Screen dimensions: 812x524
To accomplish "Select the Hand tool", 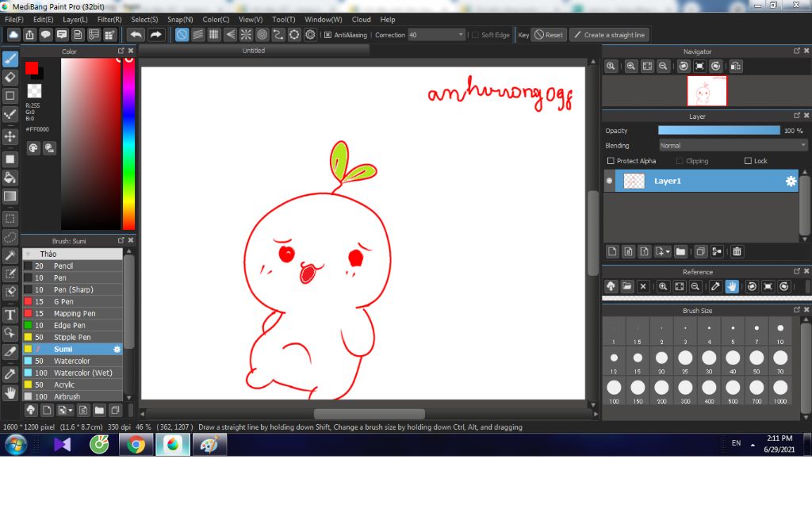I will pos(10,393).
